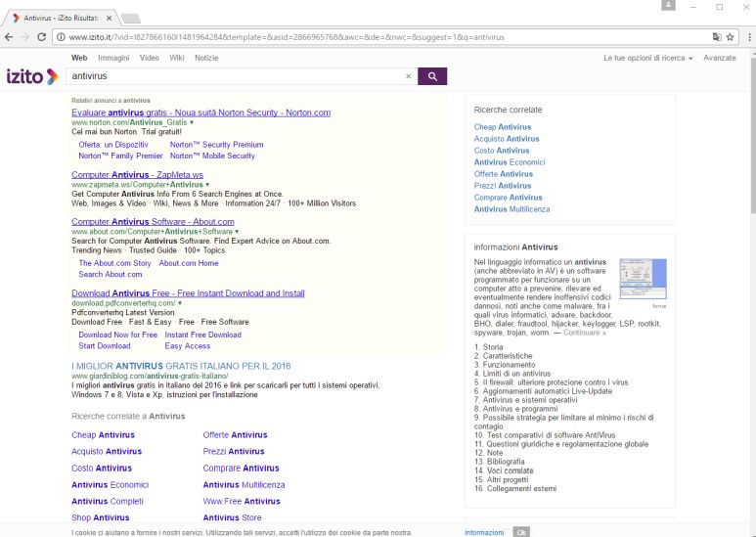Viewport: 756px width, 537px height.
Task: Click the site info icon in address bar
Action: tap(61, 37)
